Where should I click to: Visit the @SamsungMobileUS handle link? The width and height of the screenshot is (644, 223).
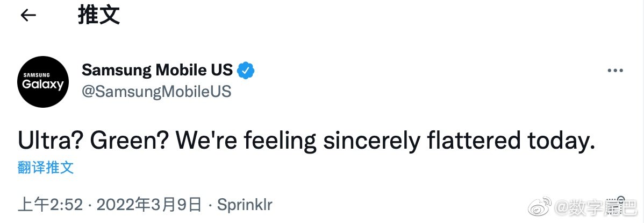pos(156,92)
